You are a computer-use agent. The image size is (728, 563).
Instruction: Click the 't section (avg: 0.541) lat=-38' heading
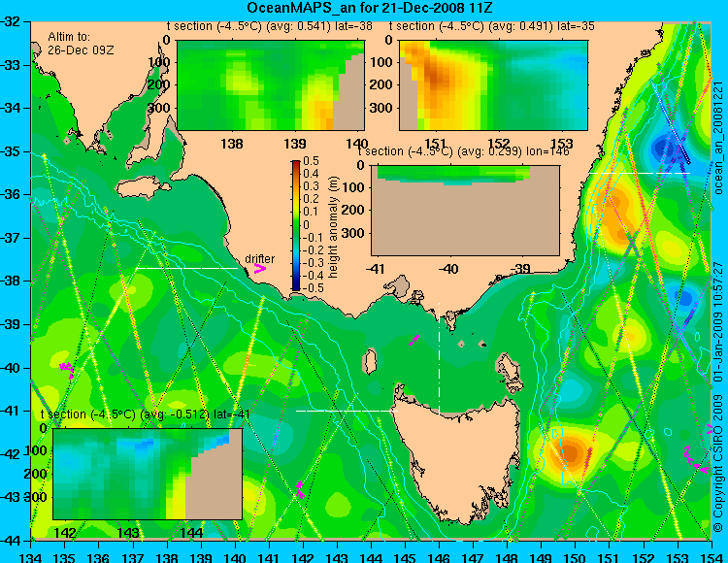tap(269, 26)
